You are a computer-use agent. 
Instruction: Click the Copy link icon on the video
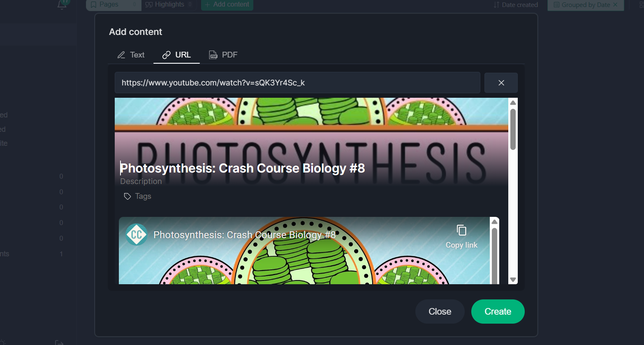coord(461,230)
